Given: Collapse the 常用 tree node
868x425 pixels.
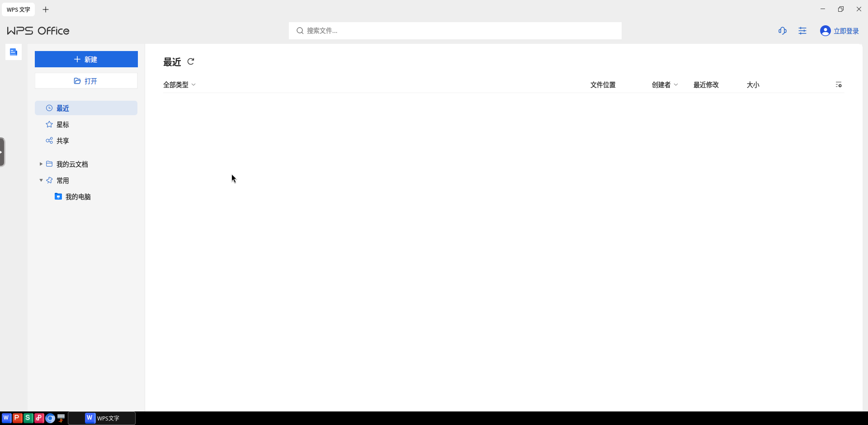Looking at the screenshot, I should [x=41, y=180].
